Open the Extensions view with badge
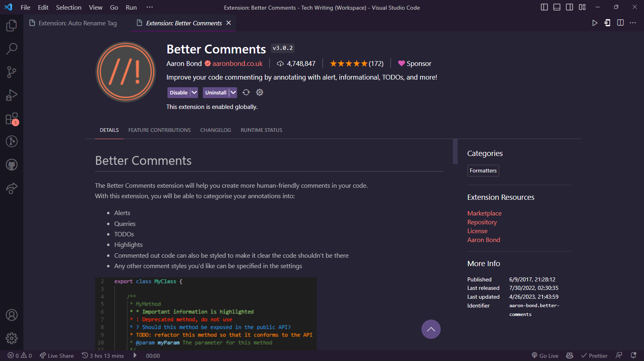Image resolution: width=644 pixels, height=361 pixels. (12, 119)
